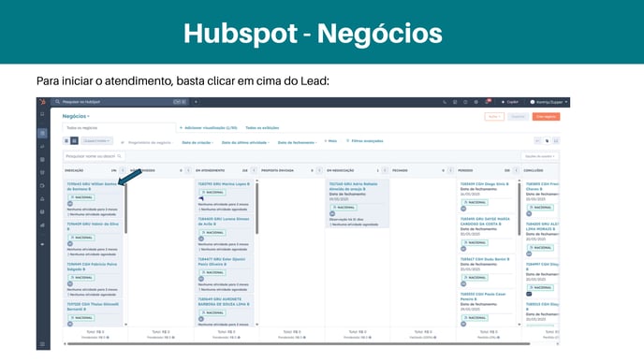Image resolution: width=644 pixels, height=362 pixels.
Task: Collapse the Perdido column via its arrow
Action: point(516,170)
